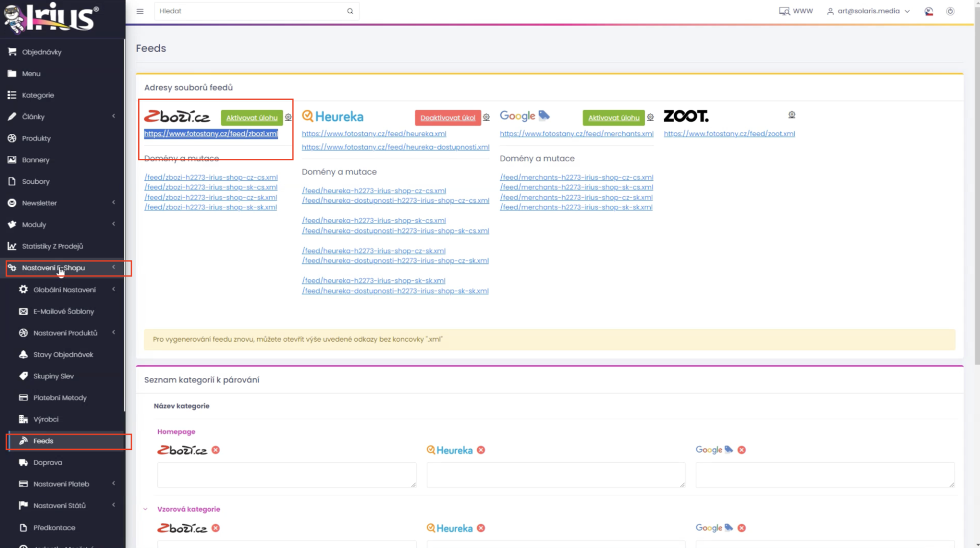Open the art@solaris.media account dropdown
The image size is (980, 548).
(x=868, y=11)
